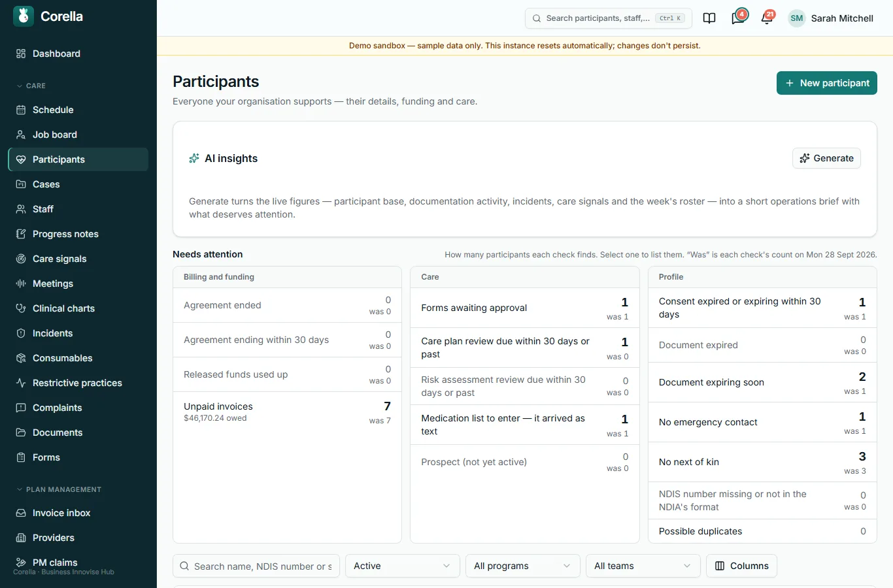Open the chat messages icon
The height and width of the screenshot is (588, 893).
click(738, 18)
